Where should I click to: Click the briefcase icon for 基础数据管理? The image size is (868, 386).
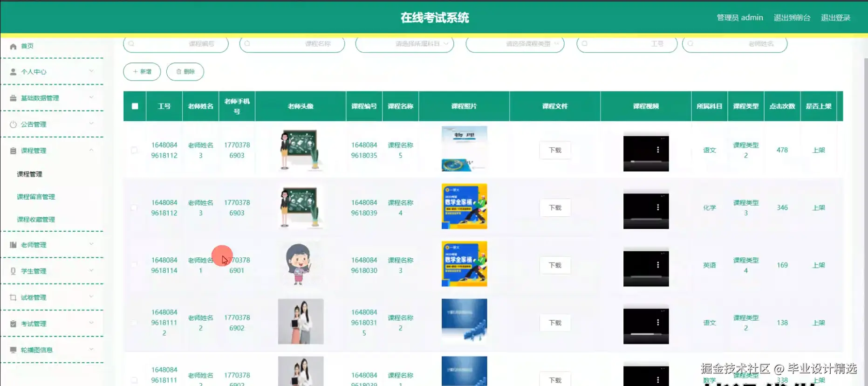[13, 98]
